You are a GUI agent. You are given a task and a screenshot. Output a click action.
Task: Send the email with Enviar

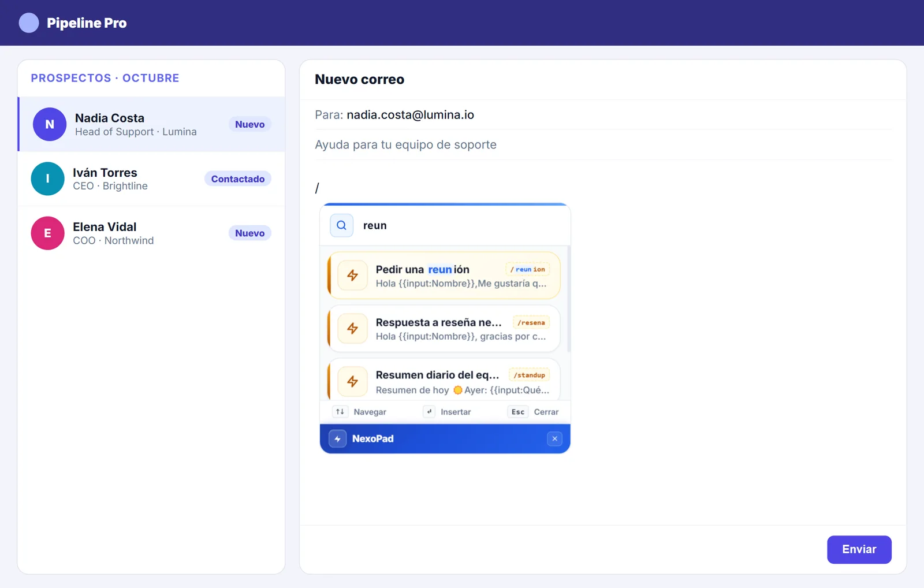click(x=859, y=549)
